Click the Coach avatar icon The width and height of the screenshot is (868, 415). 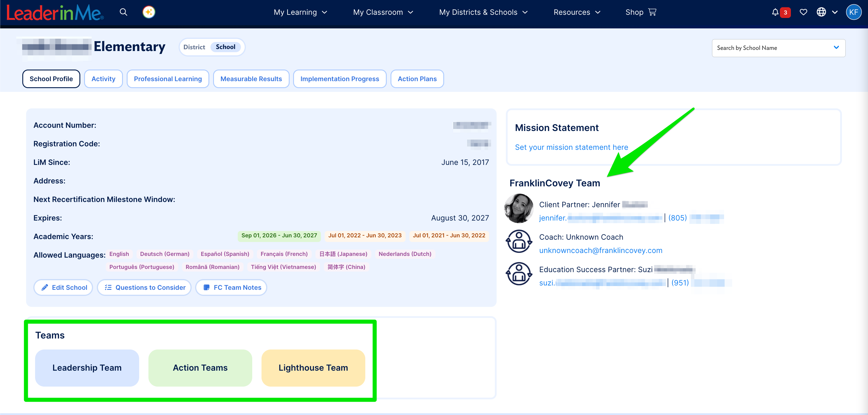point(519,241)
